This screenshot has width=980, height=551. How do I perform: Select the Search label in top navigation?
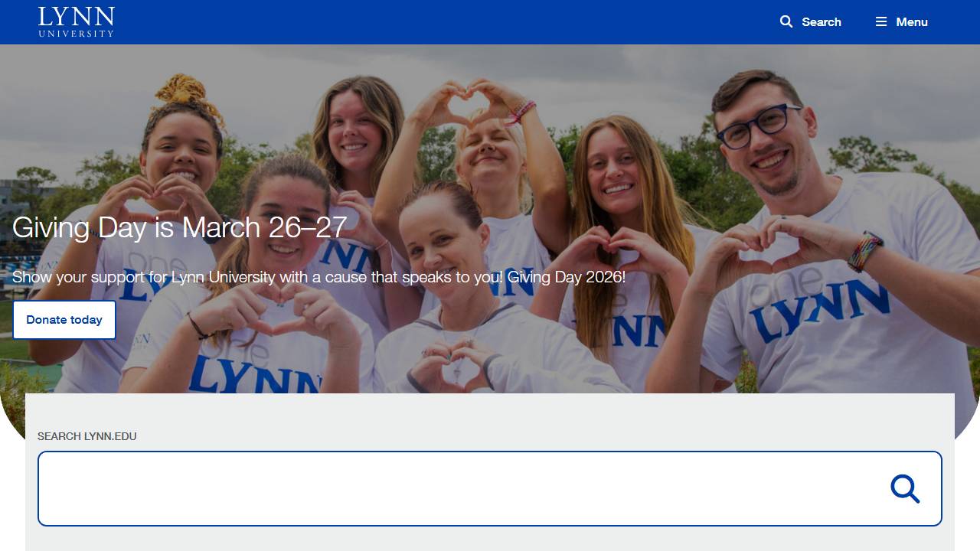tap(822, 21)
